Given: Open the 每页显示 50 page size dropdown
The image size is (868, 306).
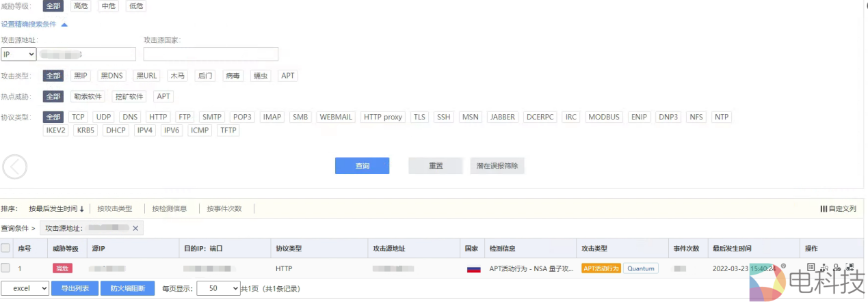Looking at the screenshot, I should click(x=218, y=288).
